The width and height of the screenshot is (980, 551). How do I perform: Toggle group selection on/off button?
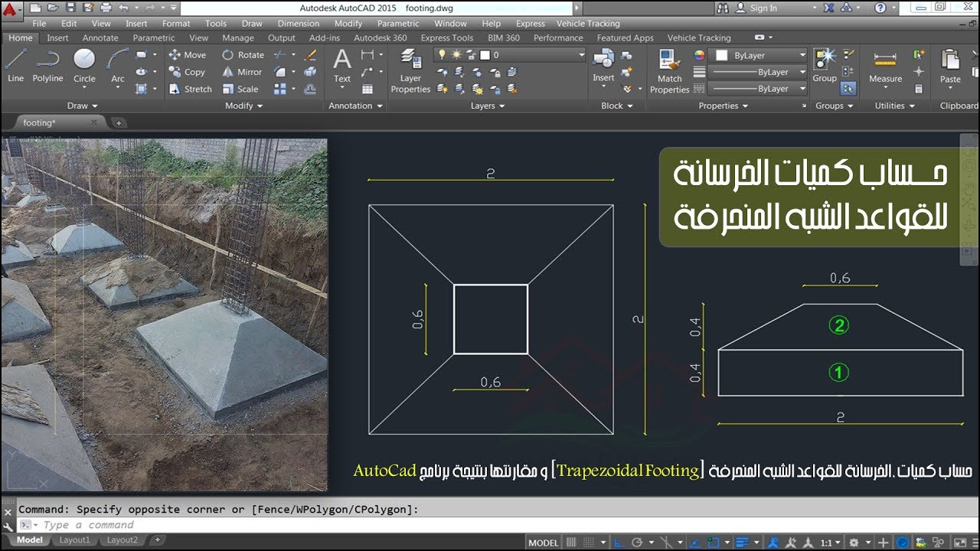(848, 89)
